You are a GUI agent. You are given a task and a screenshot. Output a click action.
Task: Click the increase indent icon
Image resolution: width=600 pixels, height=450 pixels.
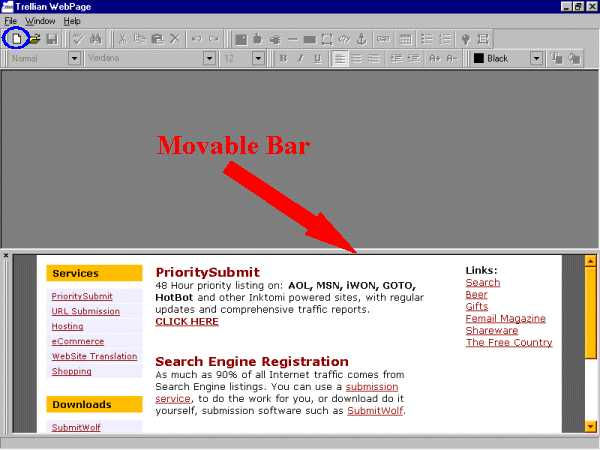(x=414, y=59)
